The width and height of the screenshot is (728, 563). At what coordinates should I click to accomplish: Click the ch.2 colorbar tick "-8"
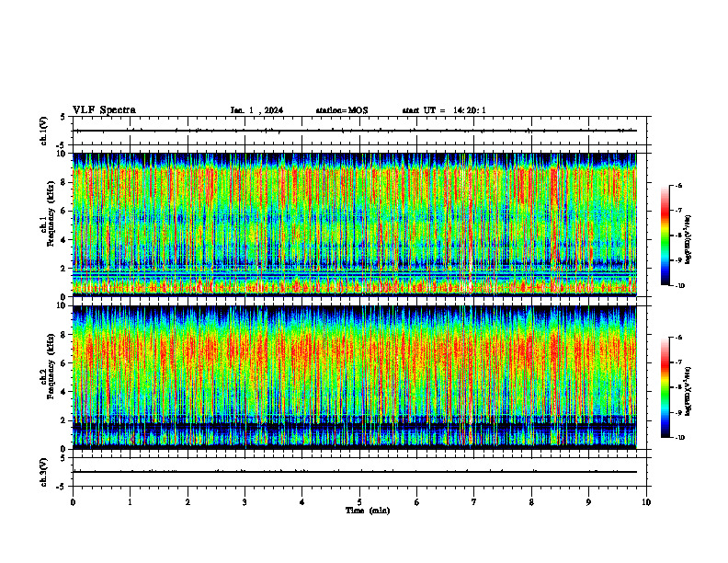pyautogui.click(x=678, y=387)
